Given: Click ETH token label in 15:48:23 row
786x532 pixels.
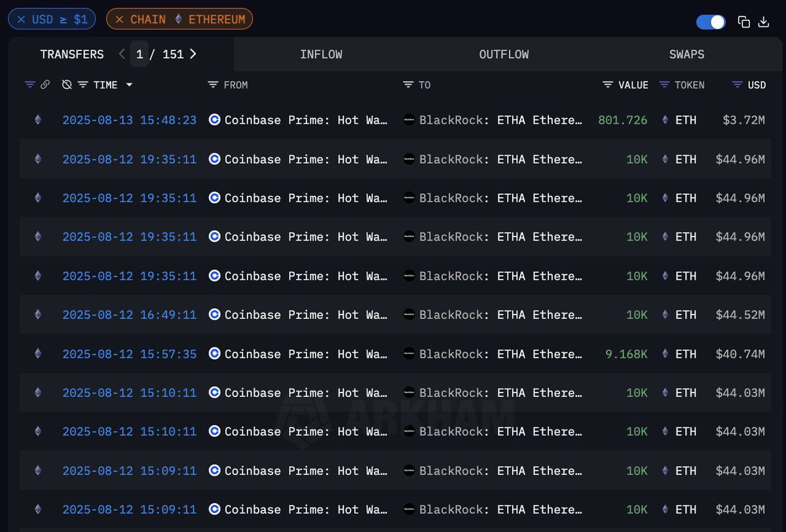Looking at the screenshot, I should [686, 120].
